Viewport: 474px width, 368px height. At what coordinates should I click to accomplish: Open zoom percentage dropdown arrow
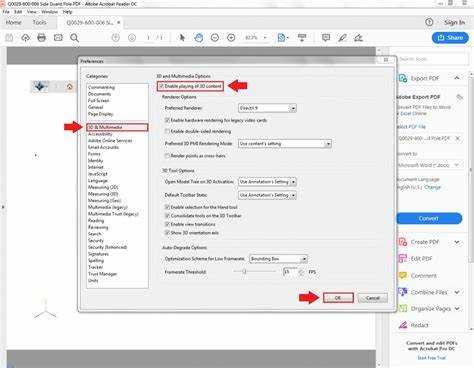pyautogui.click(x=265, y=38)
